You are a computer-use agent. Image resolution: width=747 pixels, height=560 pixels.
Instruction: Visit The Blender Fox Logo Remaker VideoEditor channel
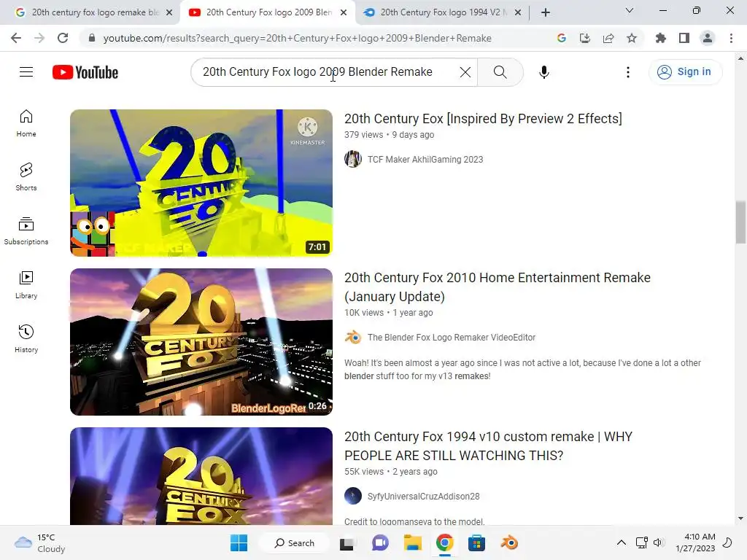click(x=451, y=338)
